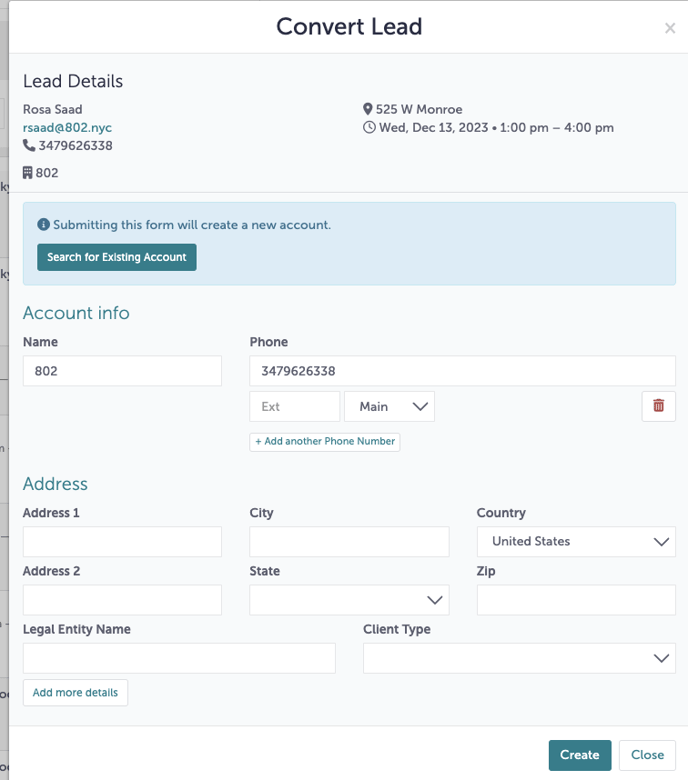This screenshot has width=688, height=780.
Task: Click Add more details button
Action: [75, 693]
